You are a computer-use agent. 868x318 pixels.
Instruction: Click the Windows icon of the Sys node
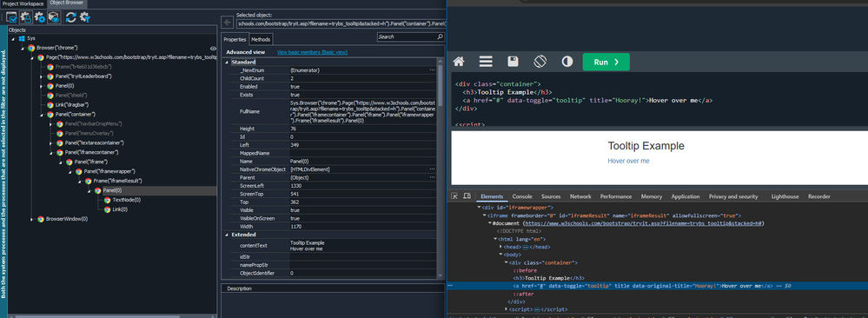click(22, 38)
